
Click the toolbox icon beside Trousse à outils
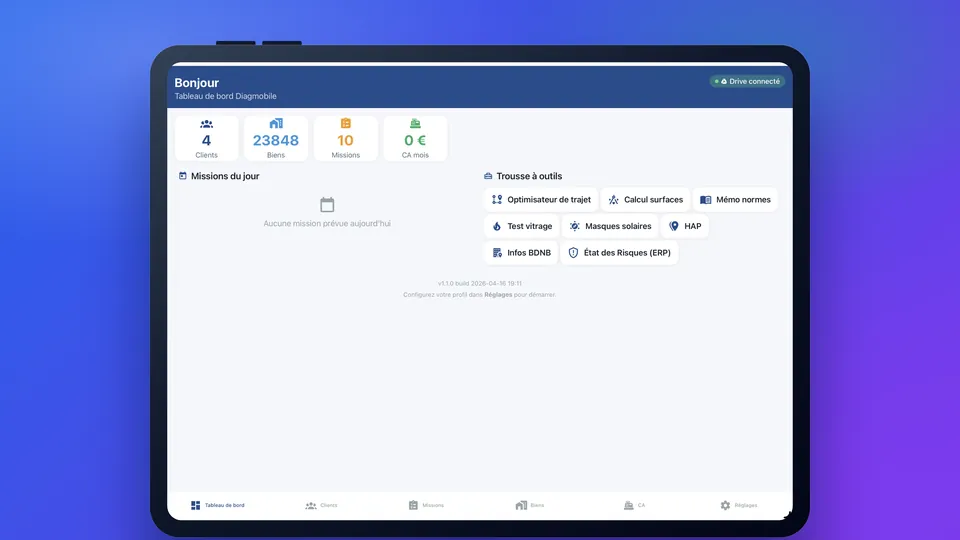[x=488, y=176]
